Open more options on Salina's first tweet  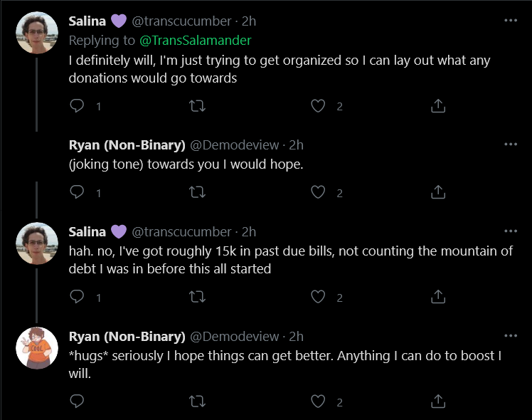[x=511, y=21]
